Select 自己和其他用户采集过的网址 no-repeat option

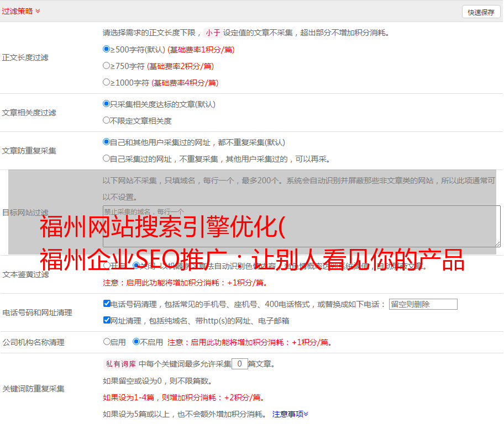pyautogui.click(x=106, y=142)
